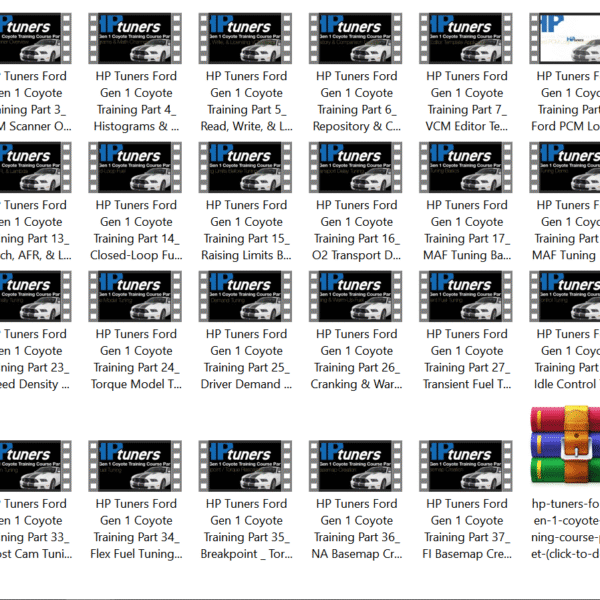600x600 pixels.
Task: Click the file name 'Training Part 34_ Flex Fuel Tuning...'
Action: pos(136,545)
